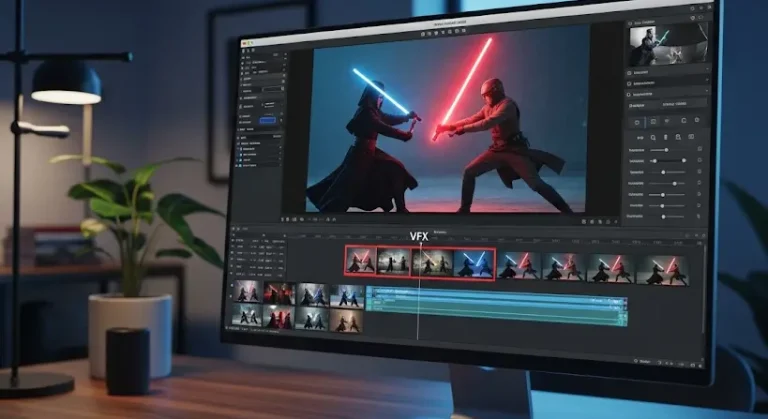768x419 pixels.
Task: Click the person-search icon in the inspector tool row
Action: 678,137
